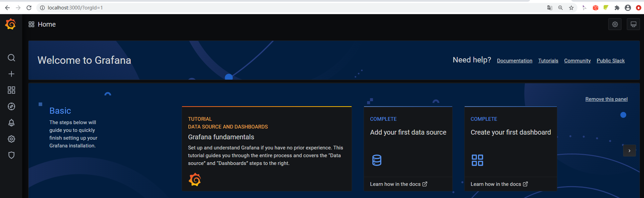Click next arrow chevron on setup panel

point(629,151)
